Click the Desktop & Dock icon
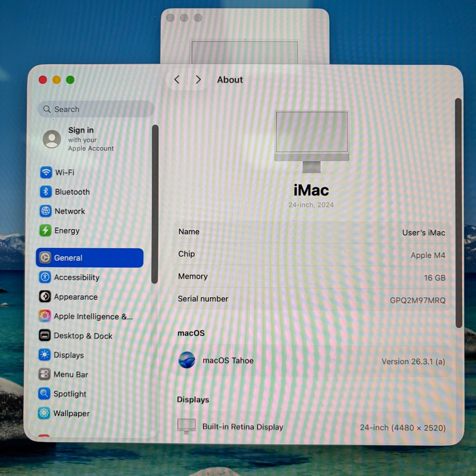Screen dimensions: 476x476 [x=44, y=336]
